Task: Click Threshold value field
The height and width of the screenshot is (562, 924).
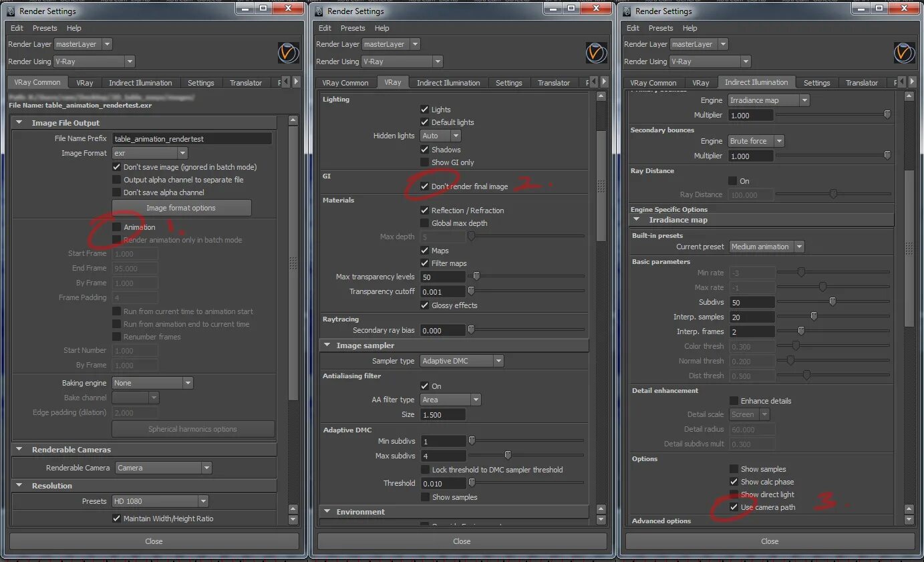Action: coord(443,484)
